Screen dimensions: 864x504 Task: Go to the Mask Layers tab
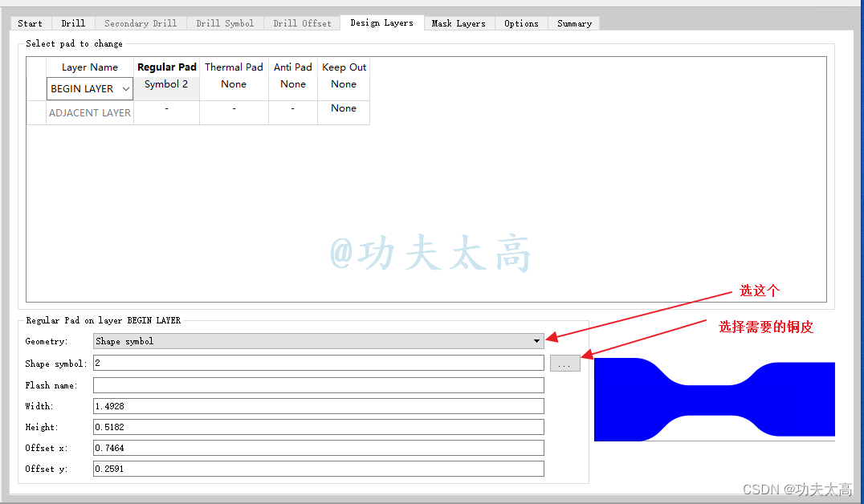[458, 23]
